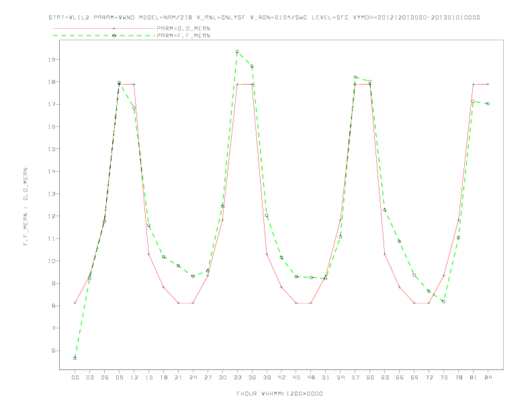The width and height of the screenshot is (532, 411).
Task: Click x-axis tick label 15
Action: point(148,377)
